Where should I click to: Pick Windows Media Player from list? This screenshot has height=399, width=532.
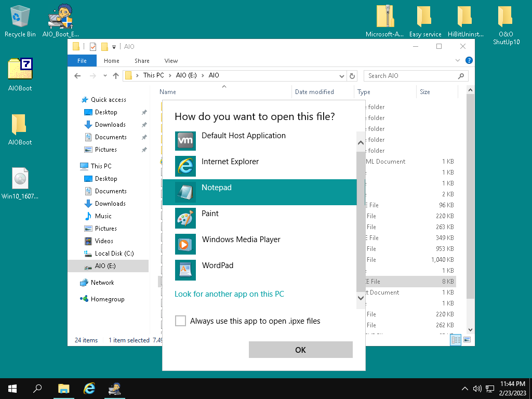click(x=259, y=244)
